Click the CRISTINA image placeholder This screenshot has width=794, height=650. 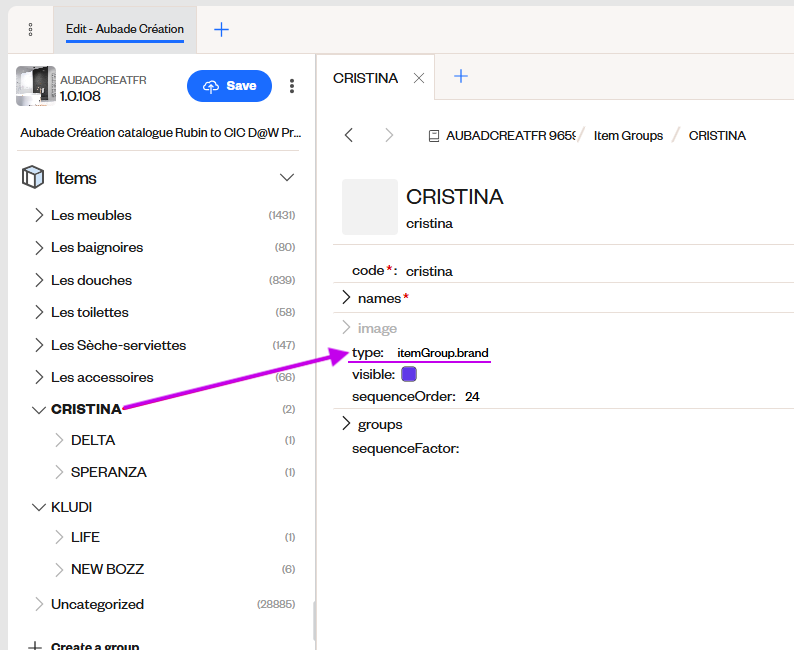coord(370,207)
